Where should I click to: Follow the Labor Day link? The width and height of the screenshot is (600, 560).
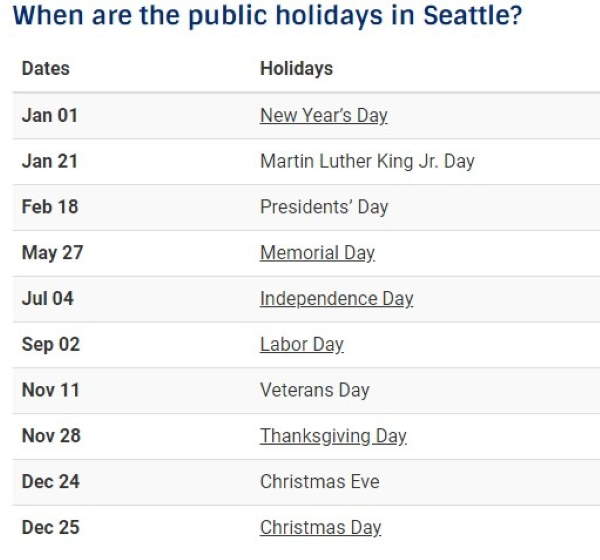[x=301, y=345]
